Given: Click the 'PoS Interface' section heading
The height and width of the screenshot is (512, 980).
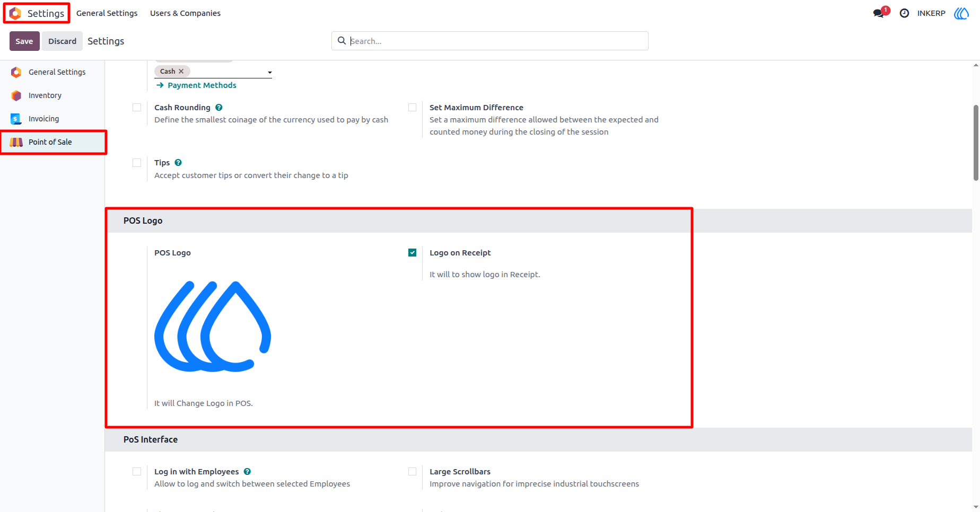Looking at the screenshot, I should point(151,439).
